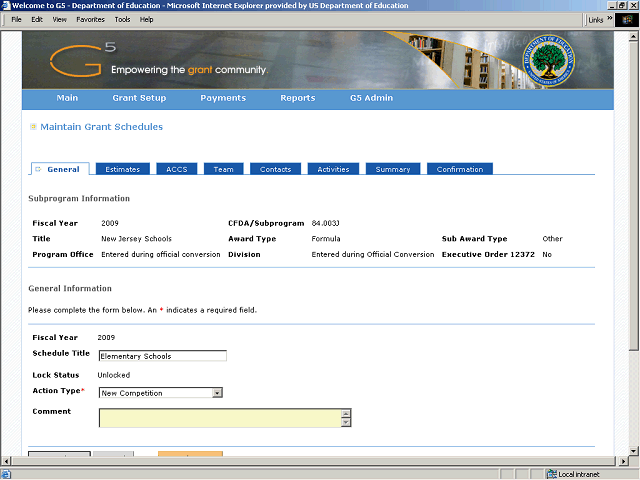This screenshot has width=640, height=480.
Task: Open the Reports navigation item
Action: point(298,98)
